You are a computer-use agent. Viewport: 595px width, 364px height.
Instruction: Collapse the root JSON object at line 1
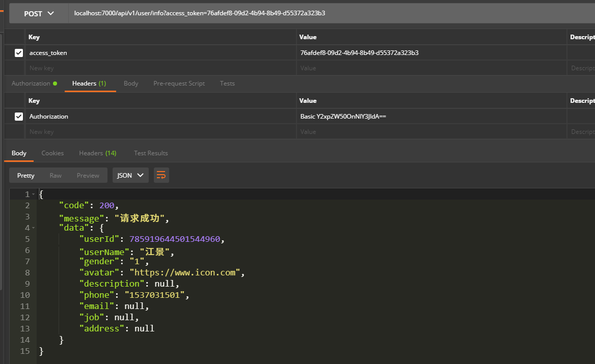[x=33, y=194]
